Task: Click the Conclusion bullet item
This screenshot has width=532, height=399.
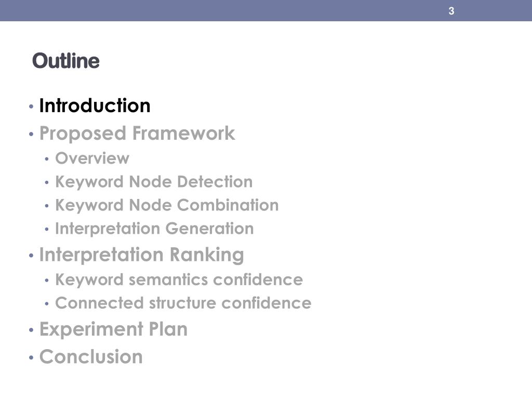Action: [91, 356]
